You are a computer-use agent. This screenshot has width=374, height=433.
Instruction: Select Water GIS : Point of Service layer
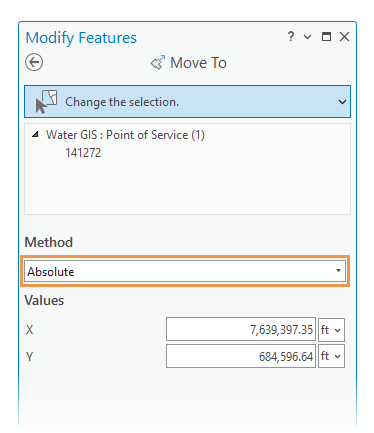tap(125, 135)
